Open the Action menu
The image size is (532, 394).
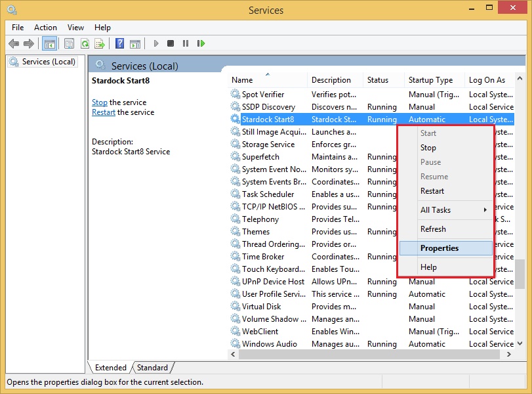click(x=45, y=28)
